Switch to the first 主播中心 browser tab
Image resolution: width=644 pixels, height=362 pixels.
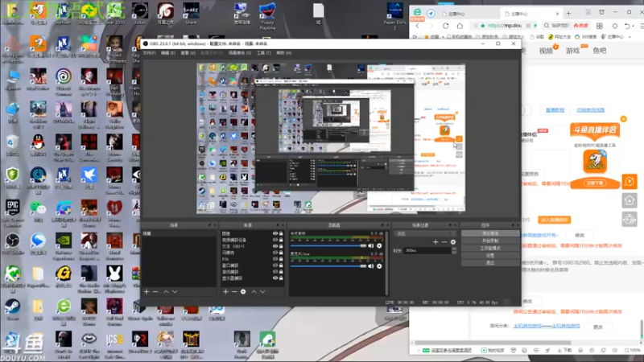(x=469, y=14)
